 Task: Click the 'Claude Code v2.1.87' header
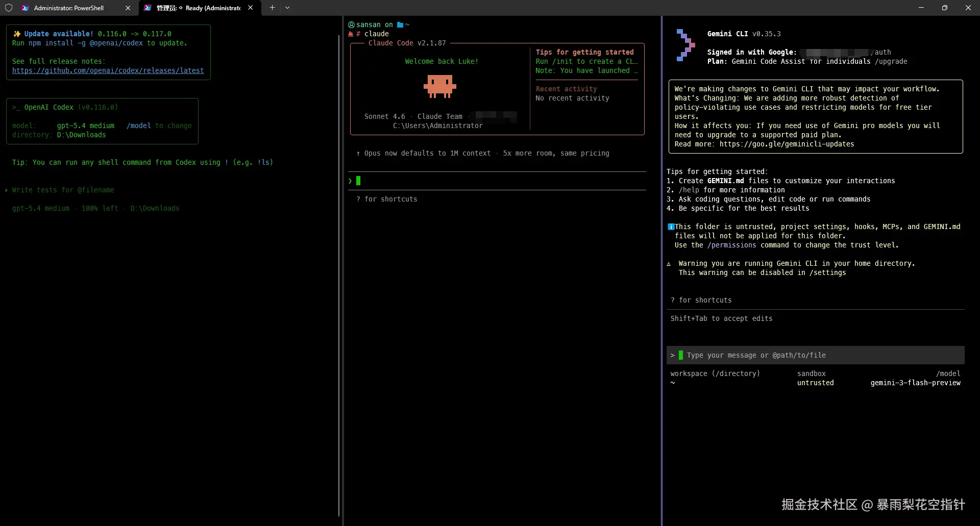(x=407, y=43)
